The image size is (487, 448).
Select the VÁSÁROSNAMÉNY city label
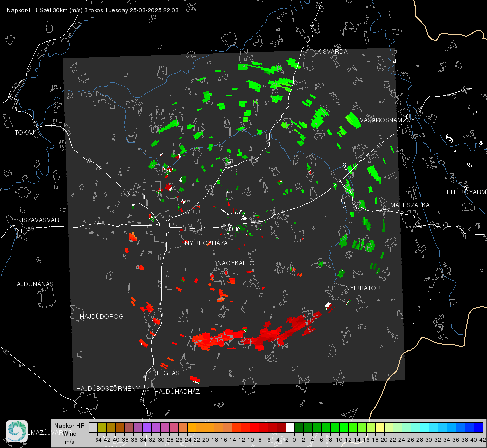tap(388, 120)
